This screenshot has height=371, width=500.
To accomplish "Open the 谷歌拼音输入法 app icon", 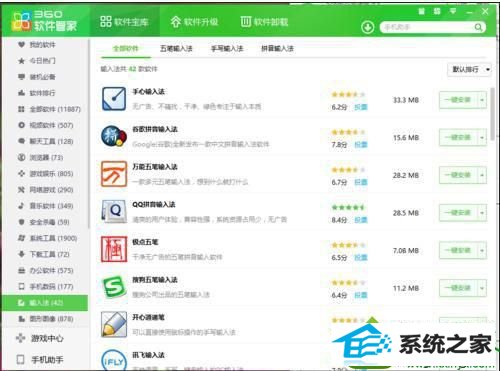I will (x=114, y=136).
